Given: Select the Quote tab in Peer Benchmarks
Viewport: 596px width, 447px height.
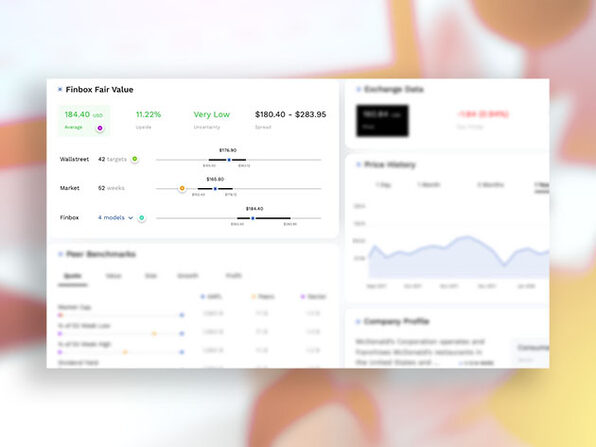Looking at the screenshot, I should click(73, 276).
